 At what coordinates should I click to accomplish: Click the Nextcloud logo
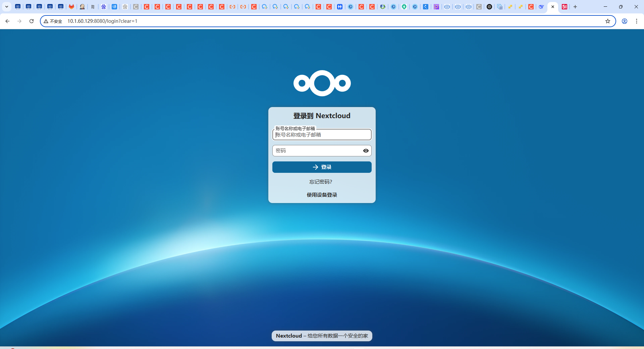click(x=322, y=83)
